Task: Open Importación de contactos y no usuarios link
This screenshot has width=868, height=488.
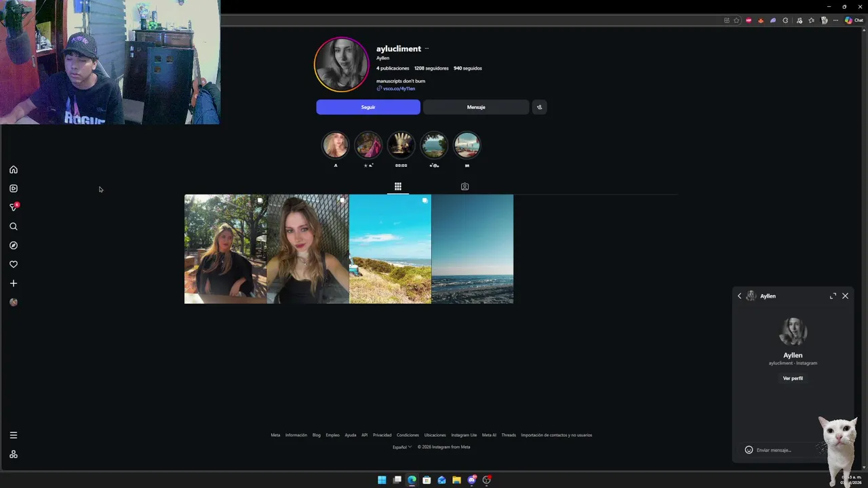Action: [x=556, y=435]
